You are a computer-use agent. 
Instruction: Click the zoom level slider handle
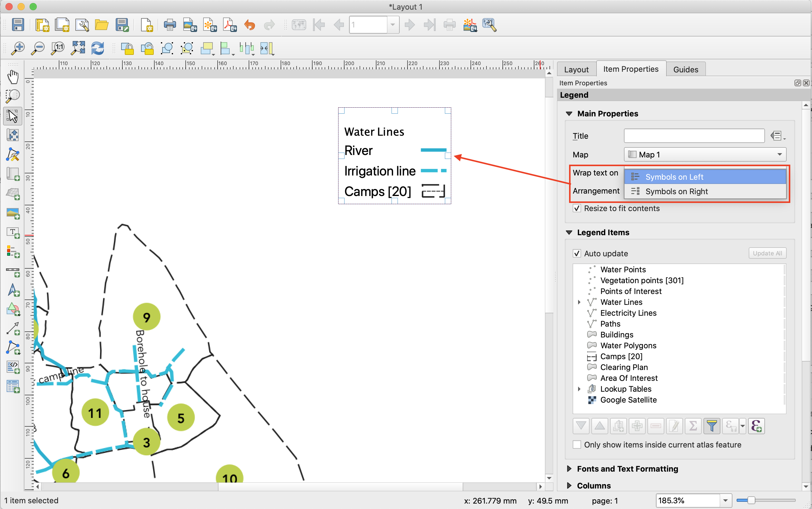pos(751,500)
